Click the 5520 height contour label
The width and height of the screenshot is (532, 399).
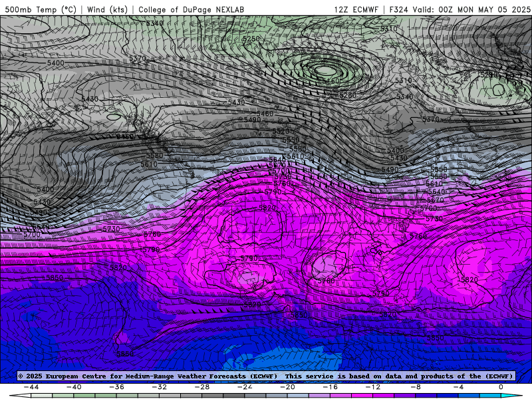pyautogui.click(x=281, y=131)
